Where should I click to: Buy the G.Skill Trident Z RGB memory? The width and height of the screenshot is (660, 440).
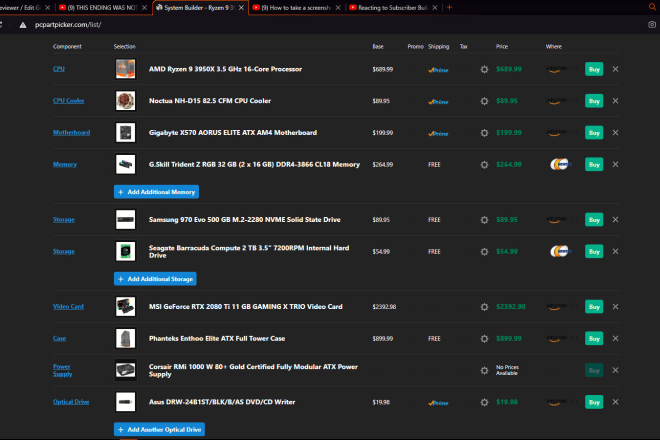point(594,164)
